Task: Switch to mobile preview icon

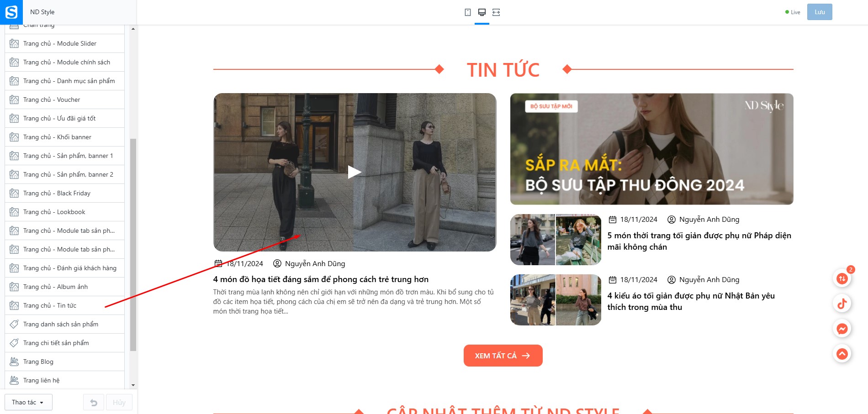Action: click(468, 12)
